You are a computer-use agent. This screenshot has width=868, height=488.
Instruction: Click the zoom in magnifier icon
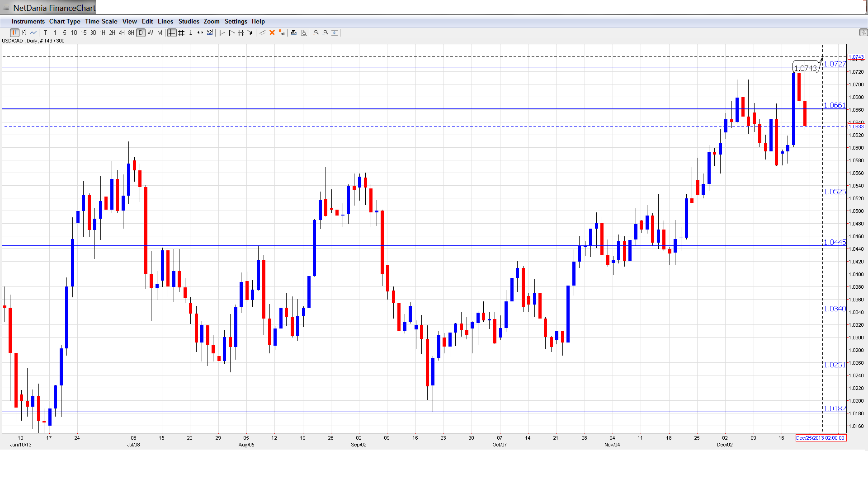(x=316, y=33)
